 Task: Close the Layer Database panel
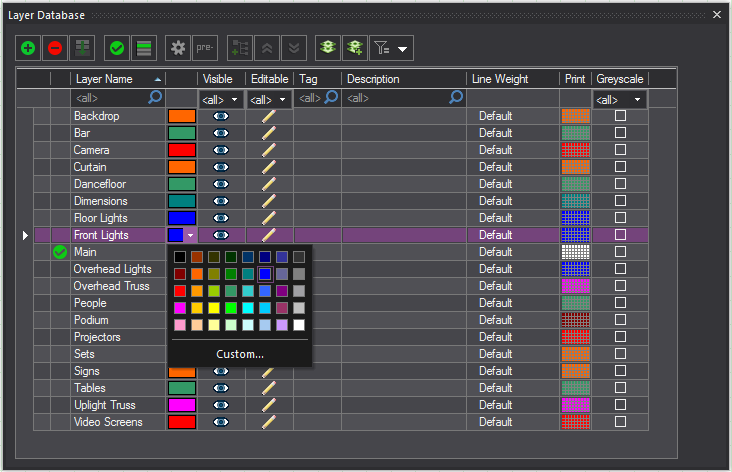pyautogui.click(x=717, y=15)
